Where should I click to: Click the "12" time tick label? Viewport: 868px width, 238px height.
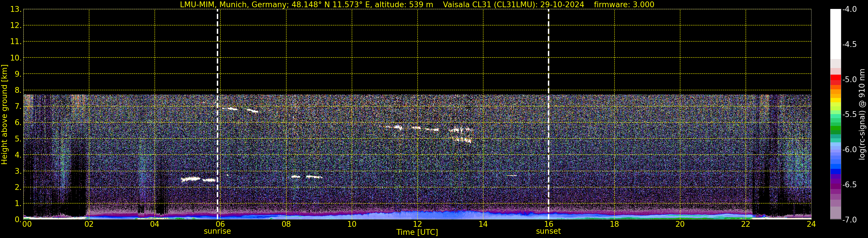[x=417, y=224]
